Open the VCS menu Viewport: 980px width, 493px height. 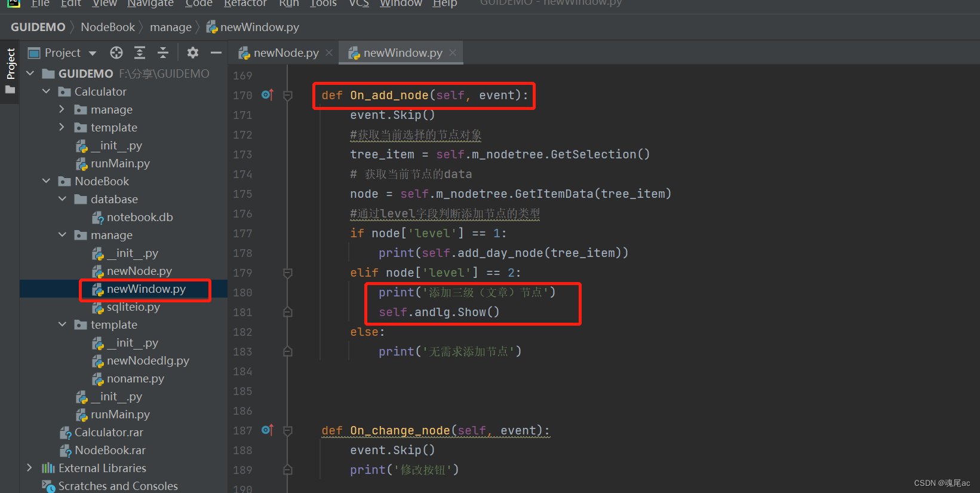(x=359, y=3)
